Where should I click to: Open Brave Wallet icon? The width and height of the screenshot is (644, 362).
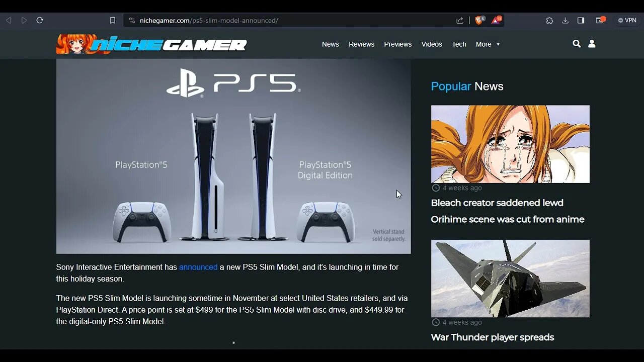point(600,20)
